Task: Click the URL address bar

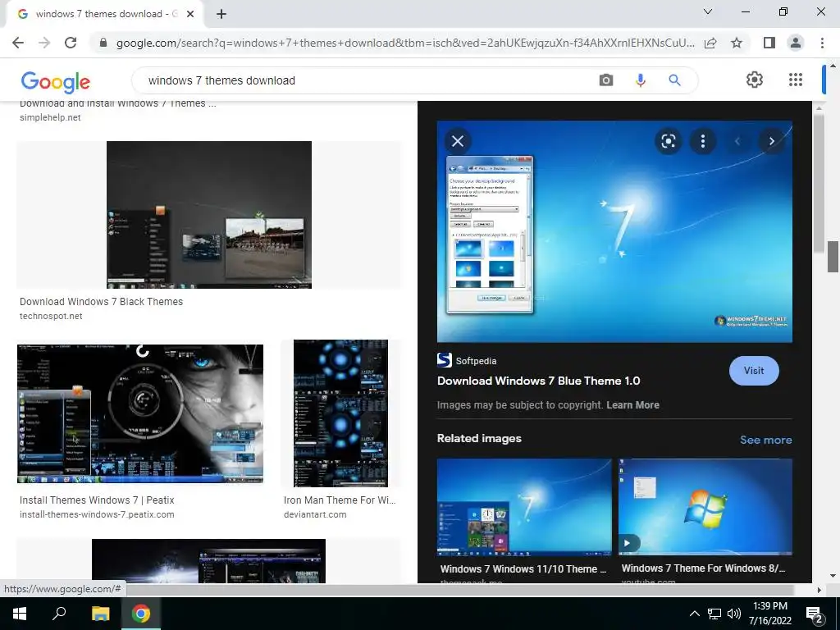Action: click(404, 43)
